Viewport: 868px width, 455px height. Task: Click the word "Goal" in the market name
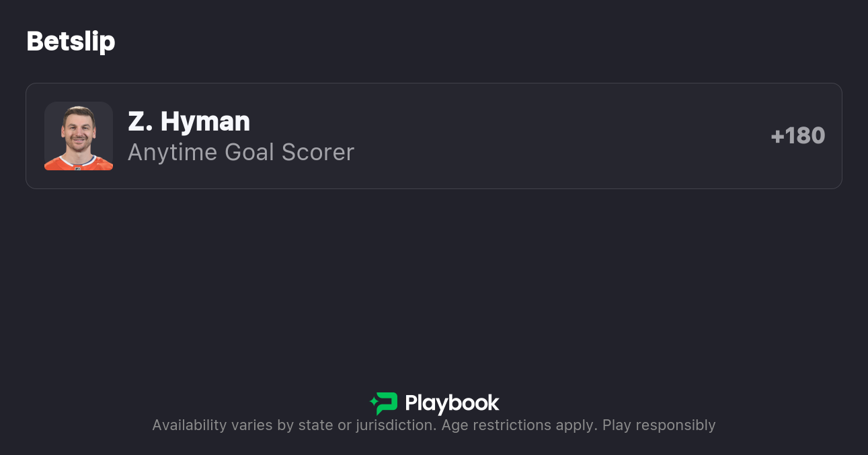click(x=249, y=153)
